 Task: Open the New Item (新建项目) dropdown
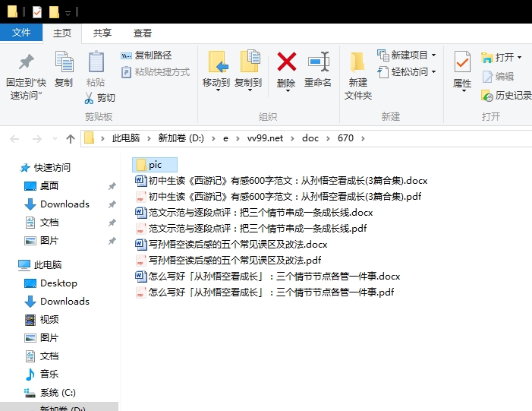[433, 55]
